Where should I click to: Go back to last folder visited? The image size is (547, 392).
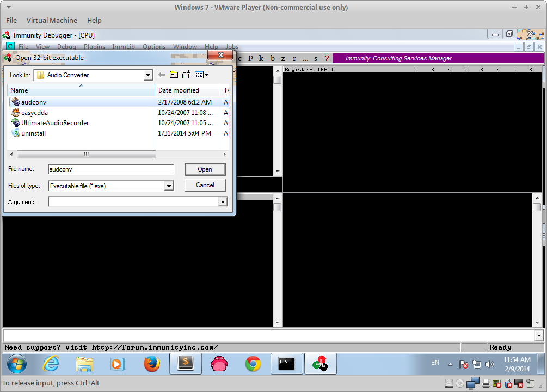162,75
